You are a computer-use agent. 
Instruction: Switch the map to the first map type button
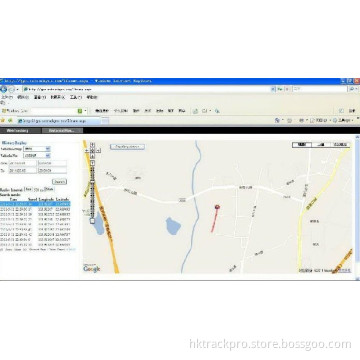pyautogui.click(x=302, y=145)
